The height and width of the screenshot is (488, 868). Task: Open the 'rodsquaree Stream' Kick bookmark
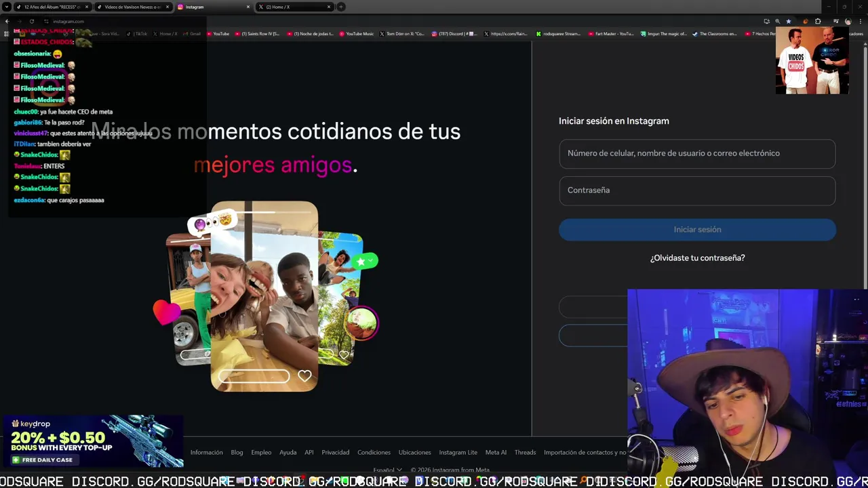(558, 33)
